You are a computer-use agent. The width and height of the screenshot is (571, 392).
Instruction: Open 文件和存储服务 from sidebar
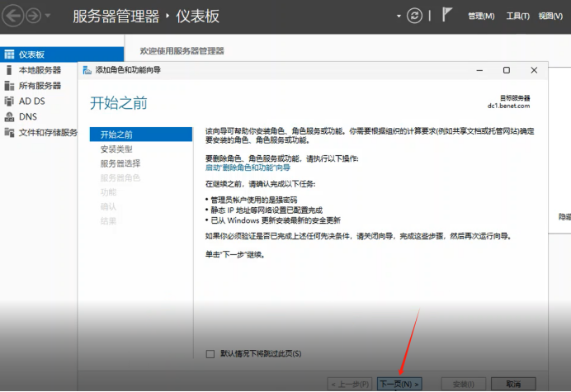point(40,133)
